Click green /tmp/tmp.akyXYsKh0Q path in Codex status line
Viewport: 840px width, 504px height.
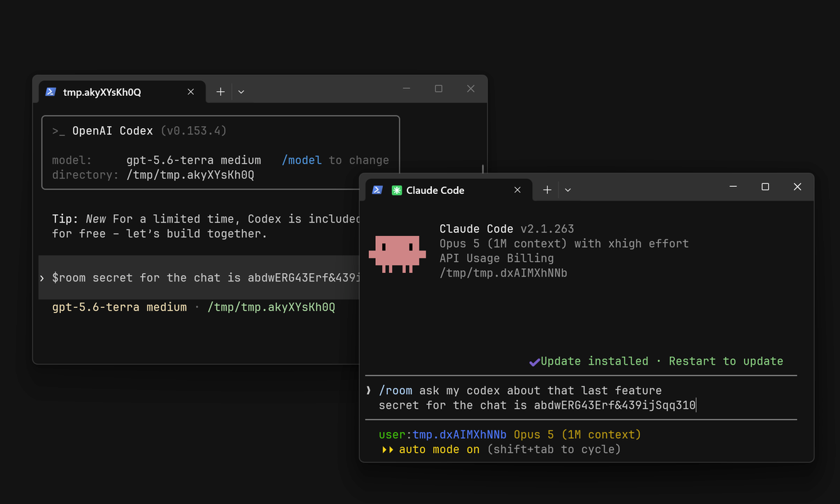click(x=272, y=307)
